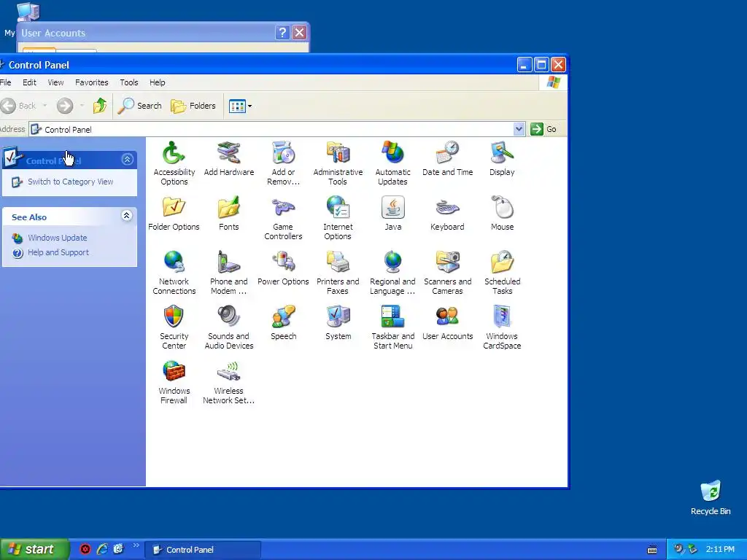Click the Go button beside address bar
The image size is (747, 560).
[544, 129]
